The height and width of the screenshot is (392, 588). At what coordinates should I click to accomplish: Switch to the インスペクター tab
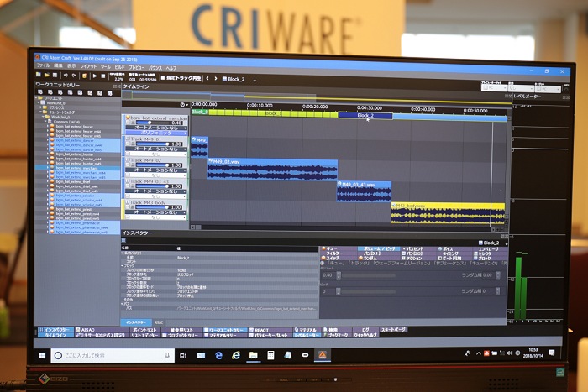pyautogui.click(x=136, y=322)
